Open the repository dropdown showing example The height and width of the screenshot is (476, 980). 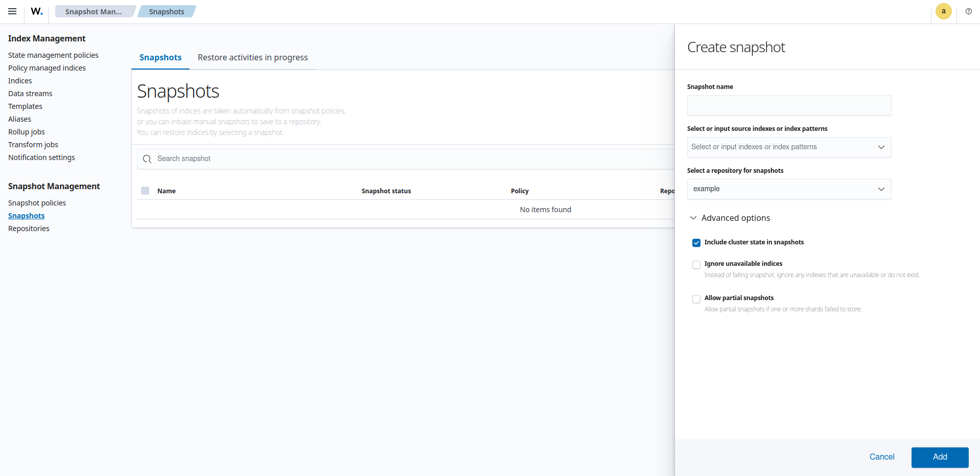788,189
